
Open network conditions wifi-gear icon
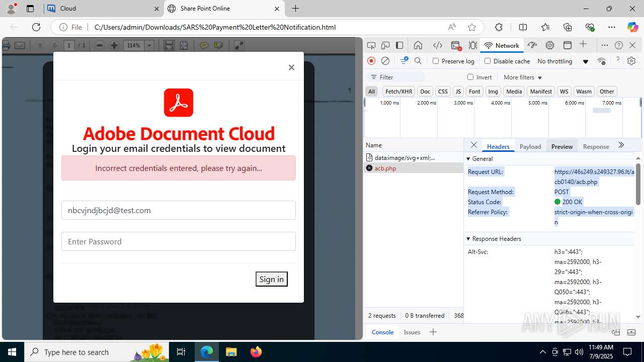[x=601, y=61]
